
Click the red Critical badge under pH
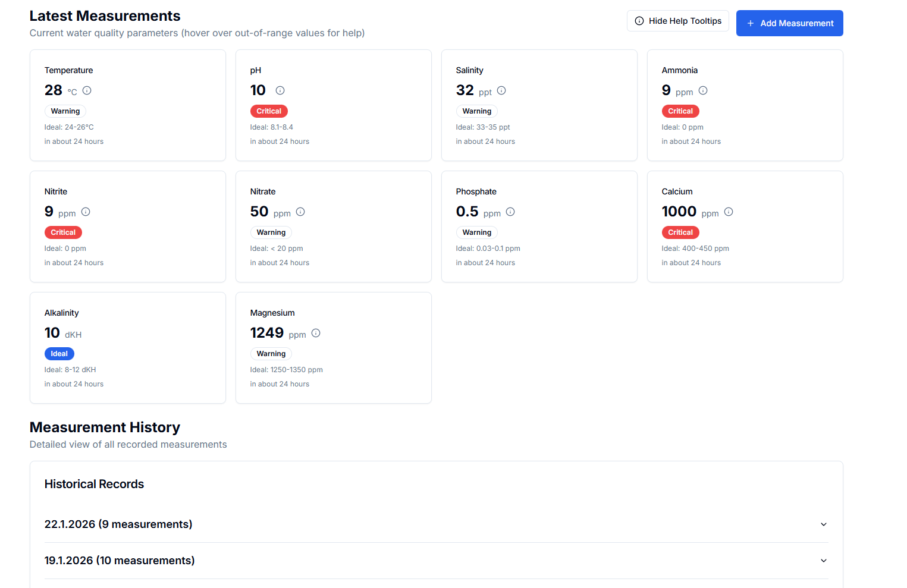click(269, 111)
